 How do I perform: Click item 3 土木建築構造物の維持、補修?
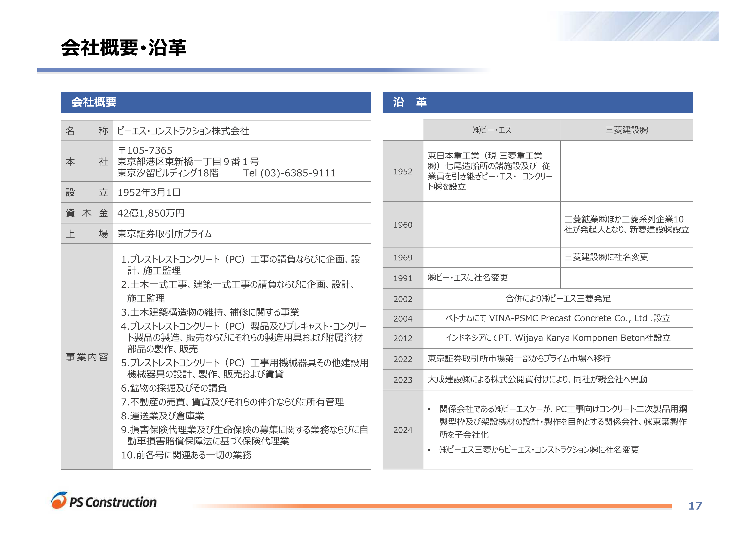point(210,312)
